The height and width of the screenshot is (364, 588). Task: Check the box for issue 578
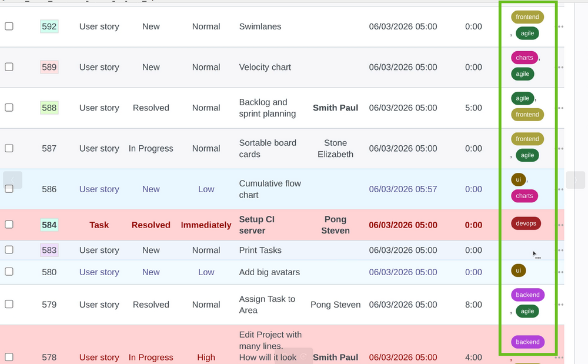click(x=9, y=357)
